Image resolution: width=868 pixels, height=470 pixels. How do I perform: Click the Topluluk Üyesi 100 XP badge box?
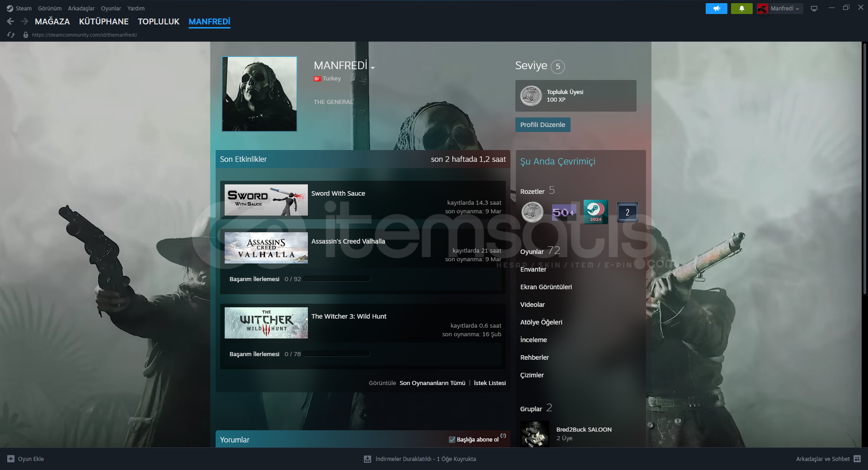[576, 96]
